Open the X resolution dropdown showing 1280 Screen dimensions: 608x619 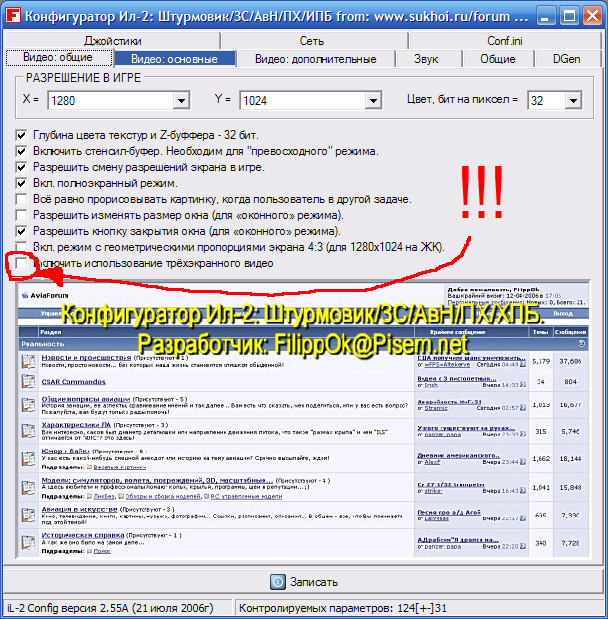pyautogui.click(x=181, y=100)
